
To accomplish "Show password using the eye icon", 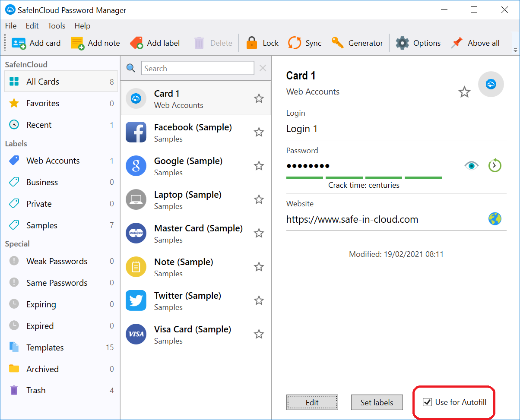I will tap(472, 165).
